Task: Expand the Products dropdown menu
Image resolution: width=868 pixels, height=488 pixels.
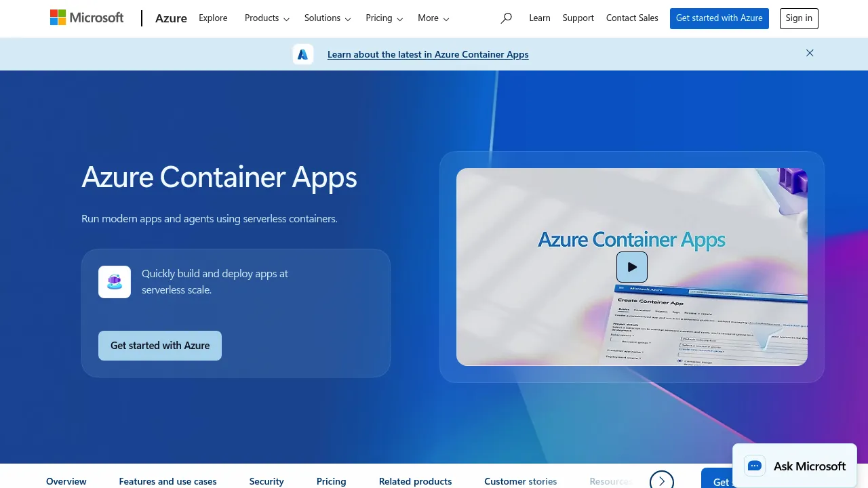Action: 267,18
